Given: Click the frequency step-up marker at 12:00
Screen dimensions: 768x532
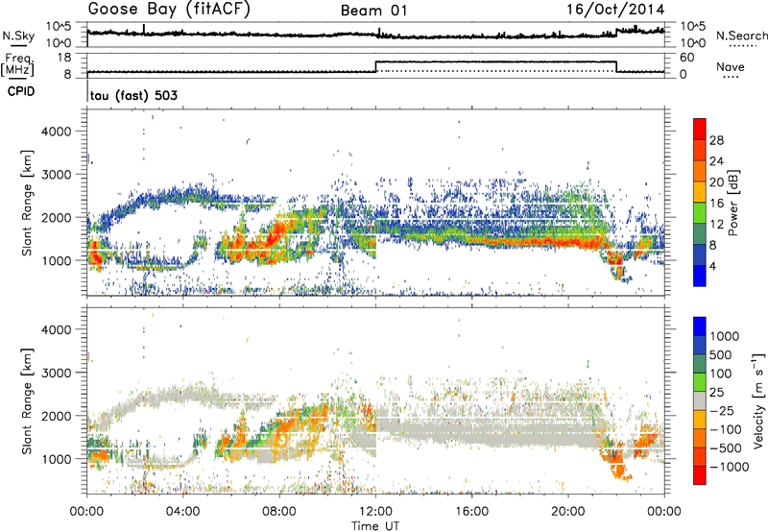Looking at the screenshot, I should pyautogui.click(x=375, y=66).
